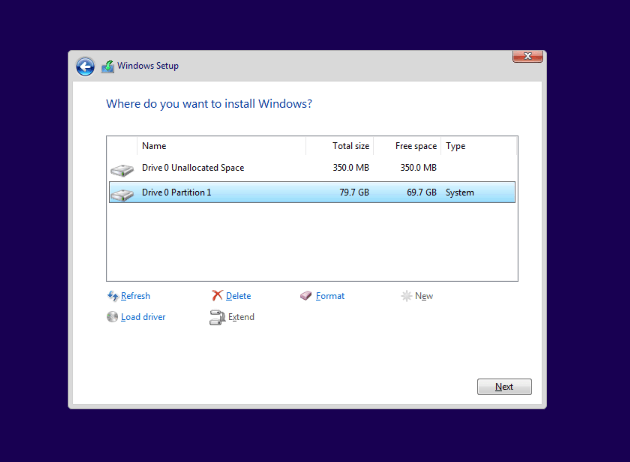Screen dimensions: 630x462
Task: Open the Refresh link
Action: pyautogui.click(x=135, y=296)
